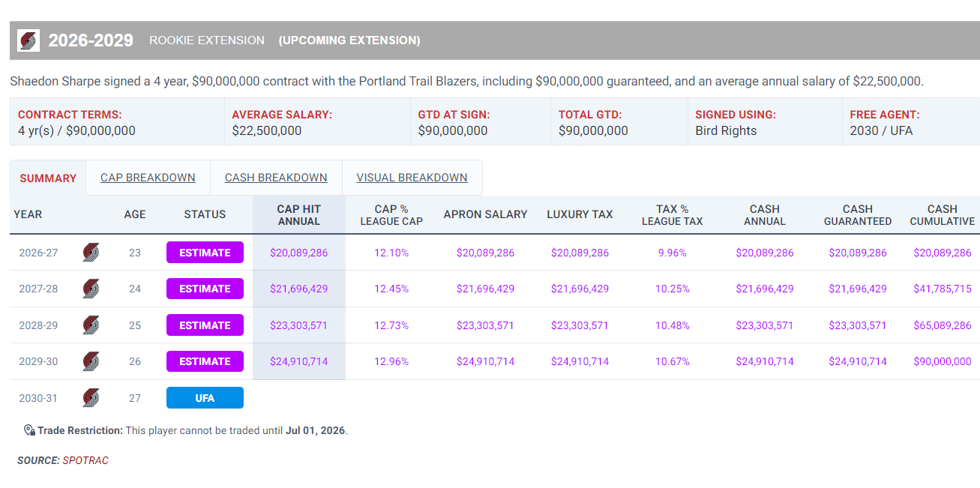Click the Cash Cumulative column header
The image size is (980, 488).
pos(942,215)
